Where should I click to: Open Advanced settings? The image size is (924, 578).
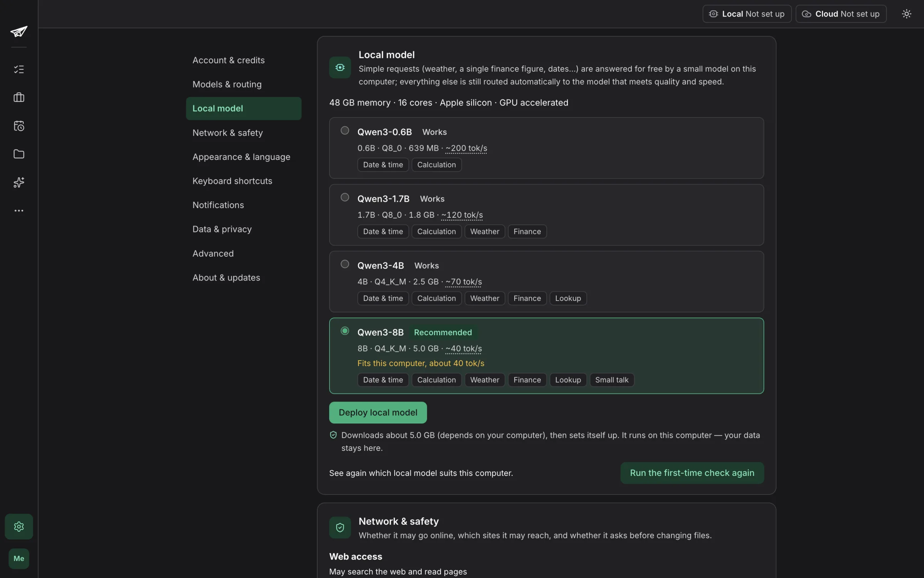pos(243,254)
